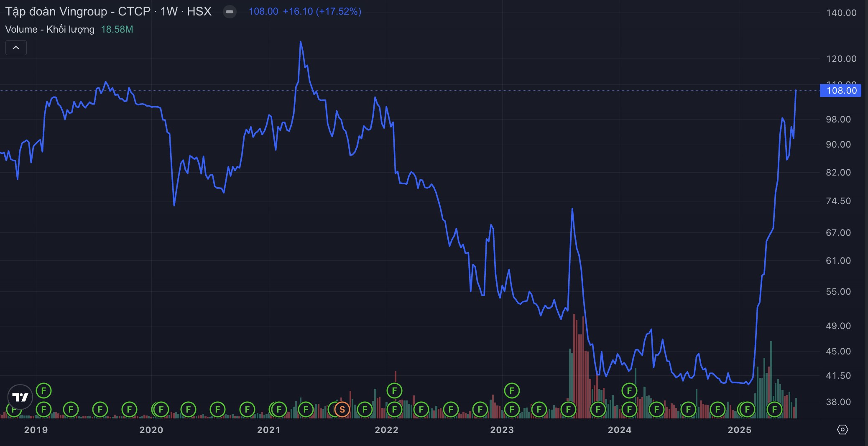Click the 18.58M volume value

117,29
